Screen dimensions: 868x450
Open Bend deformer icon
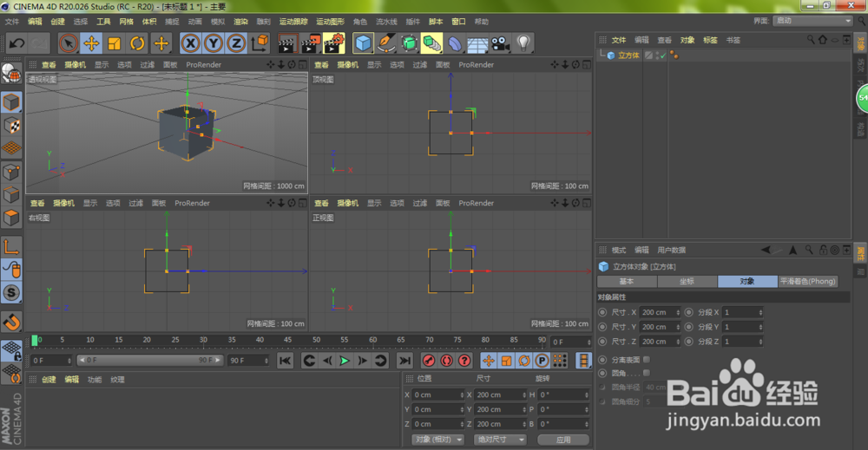pyautogui.click(x=455, y=43)
